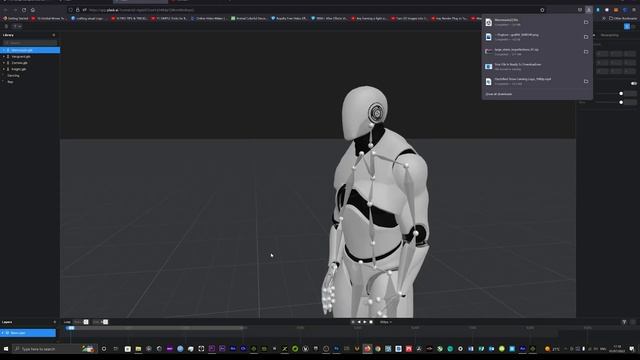This screenshot has height=360, width=640.
Task: Click the browser Downloads toolbar icon
Action: coord(589,10)
